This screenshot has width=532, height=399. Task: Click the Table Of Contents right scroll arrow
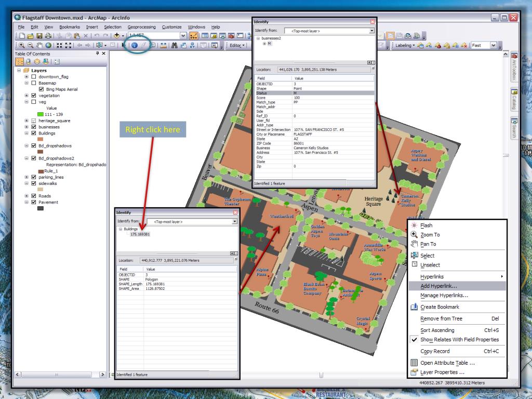pos(102,375)
